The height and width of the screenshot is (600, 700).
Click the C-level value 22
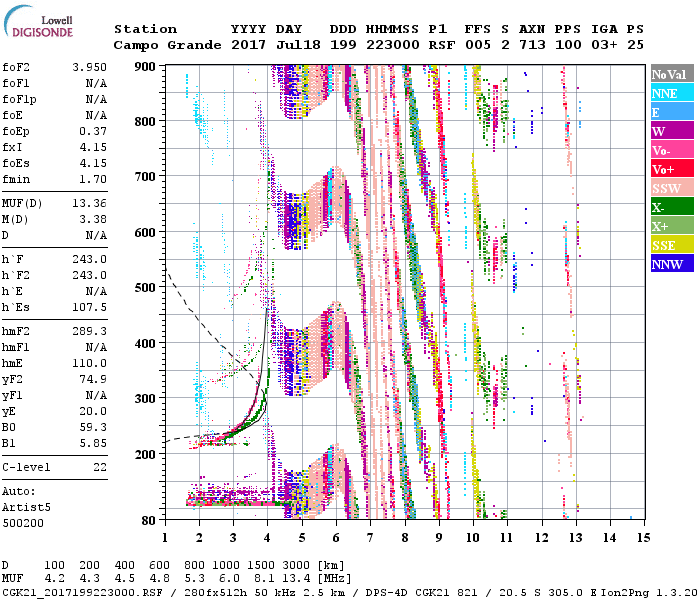[99, 466]
